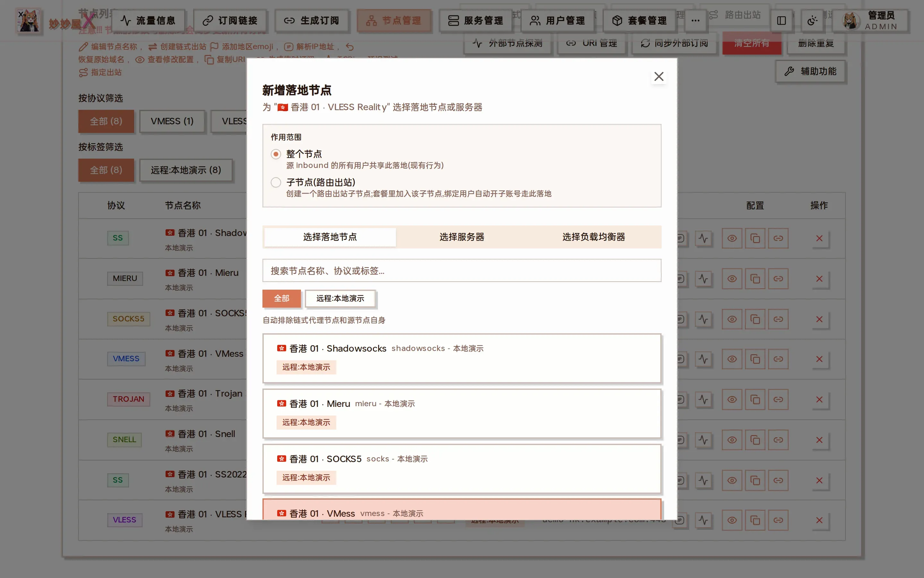View config eye icon in SNELL row
Screen dimensions: 924x578
click(732, 440)
